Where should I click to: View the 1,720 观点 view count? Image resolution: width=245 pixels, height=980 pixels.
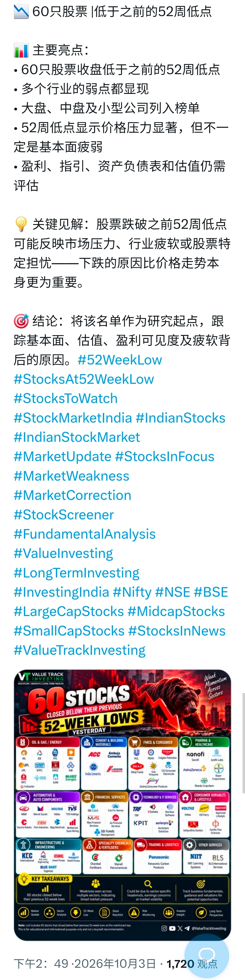tap(192, 964)
